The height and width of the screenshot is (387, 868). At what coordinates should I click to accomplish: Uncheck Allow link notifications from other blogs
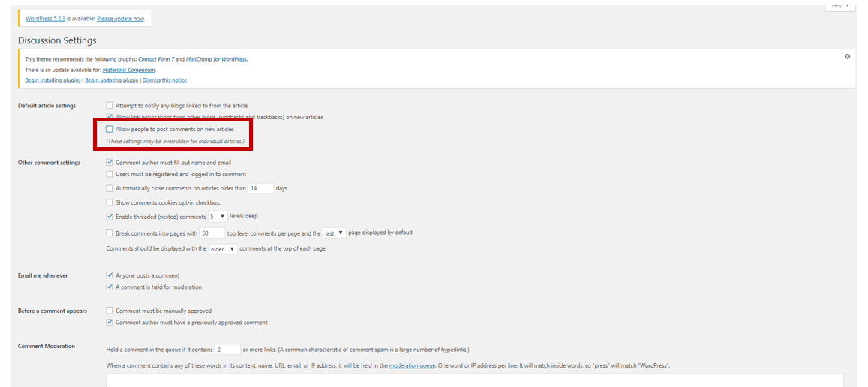click(110, 117)
